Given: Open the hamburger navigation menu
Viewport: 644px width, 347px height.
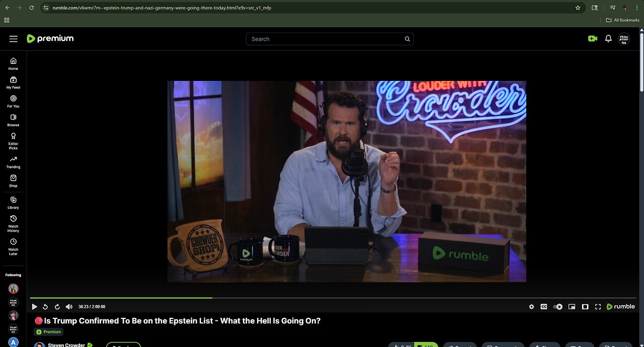Looking at the screenshot, I should 14,39.
